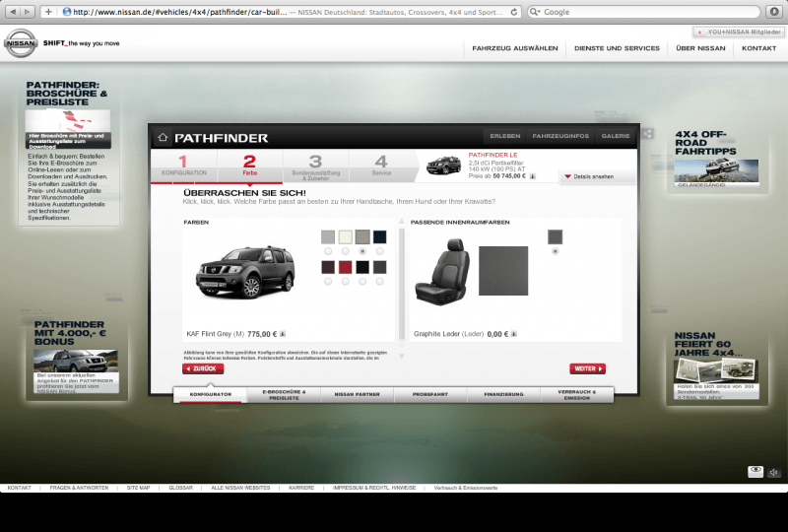Select radio button under the dark grey swatch
This screenshot has width=788, height=532.
tap(380, 282)
